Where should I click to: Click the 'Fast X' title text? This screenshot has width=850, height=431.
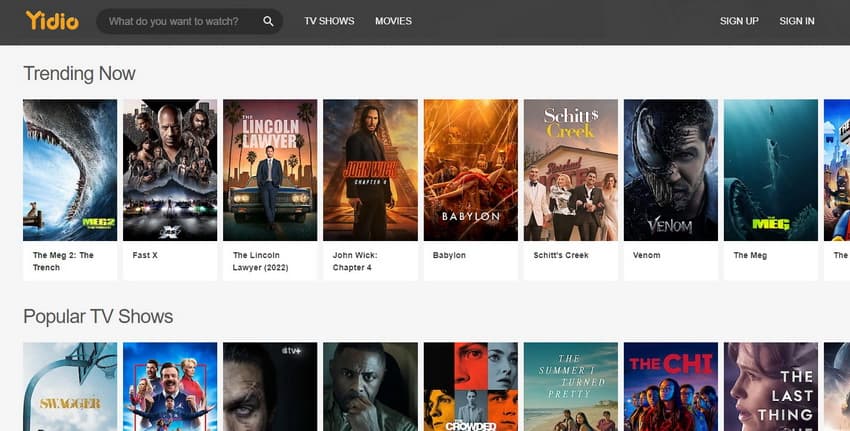pyautogui.click(x=145, y=255)
